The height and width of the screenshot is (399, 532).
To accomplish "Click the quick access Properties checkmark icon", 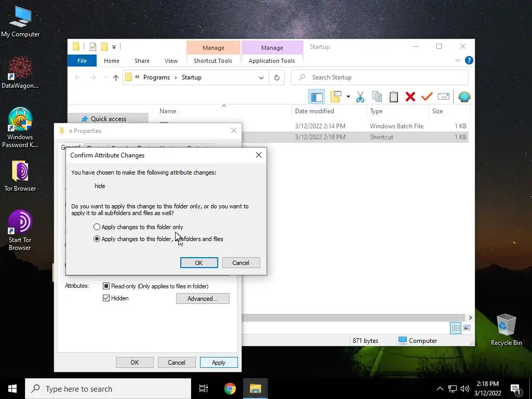I will tap(92, 47).
